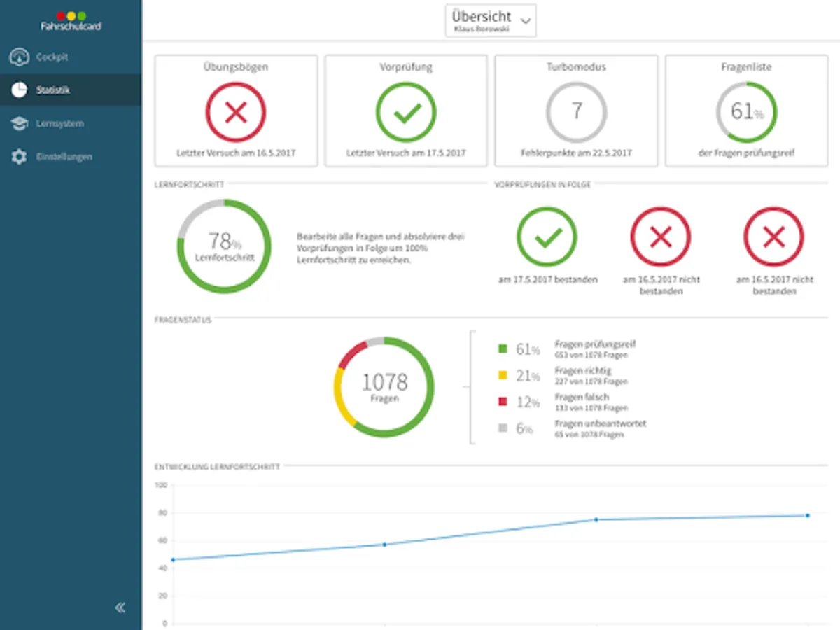
Task: Click green Fragen prüfungsreif legend swatch
Action: (x=502, y=349)
